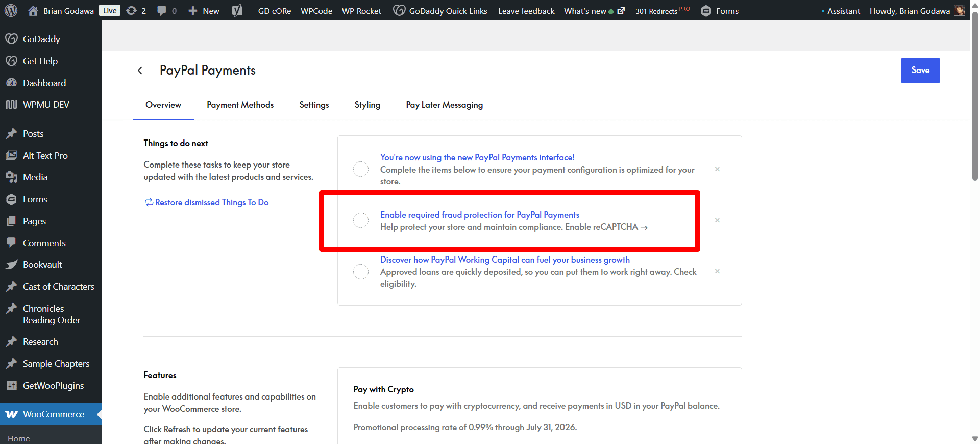Viewport: 980px width, 444px height.
Task: Open the WP Rocket admin bar menu
Action: tap(361, 11)
